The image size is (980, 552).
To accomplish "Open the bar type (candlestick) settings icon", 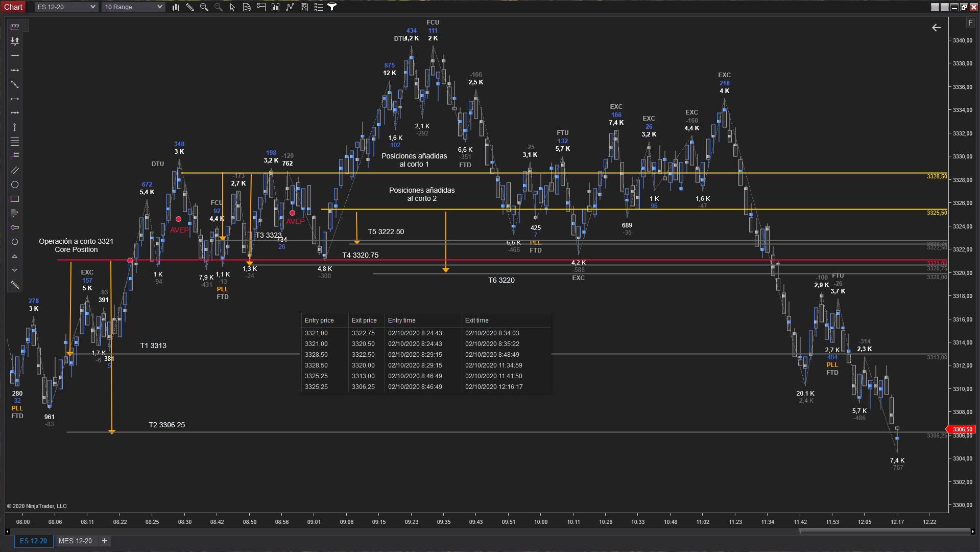I will 176,7.
